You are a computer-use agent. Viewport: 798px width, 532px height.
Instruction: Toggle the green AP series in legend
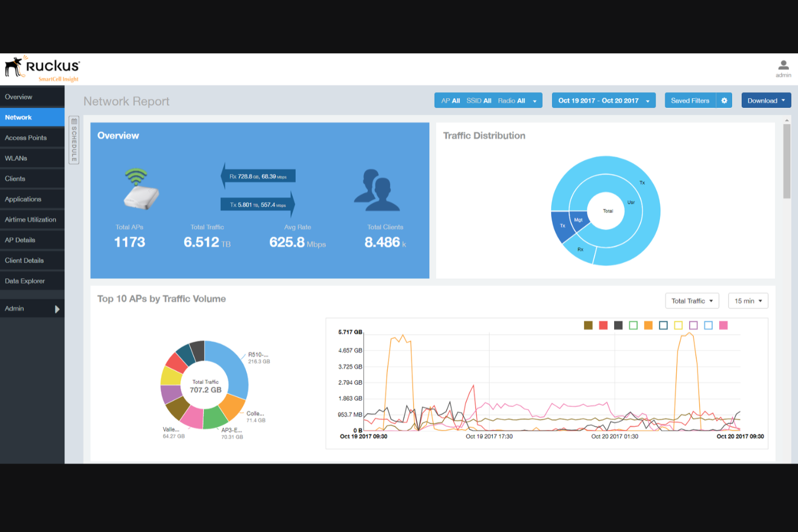point(633,325)
